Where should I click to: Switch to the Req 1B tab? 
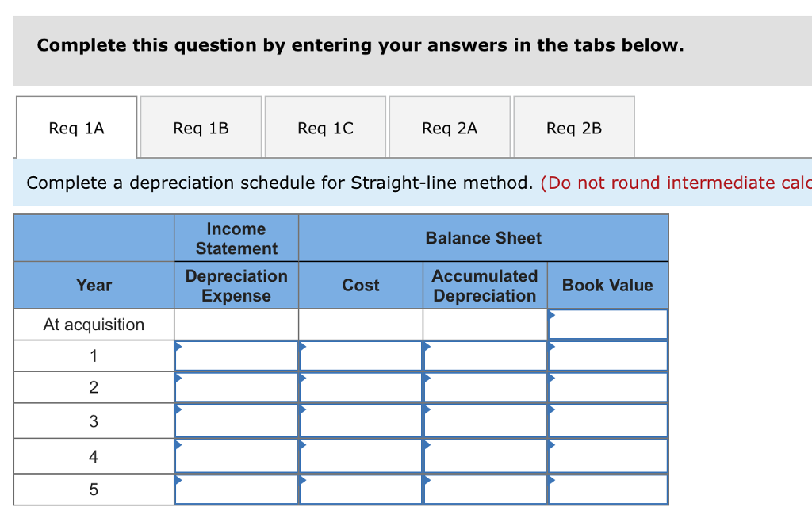coord(201,128)
